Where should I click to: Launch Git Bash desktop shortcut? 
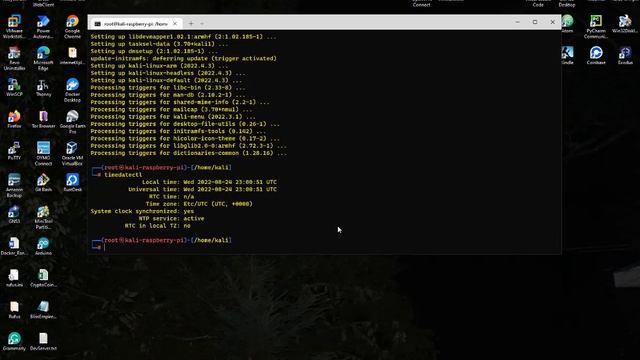(43, 183)
